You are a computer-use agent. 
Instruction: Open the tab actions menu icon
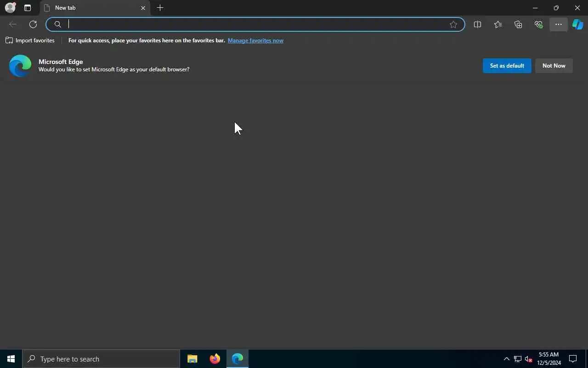pyautogui.click(x=28, y=8)
